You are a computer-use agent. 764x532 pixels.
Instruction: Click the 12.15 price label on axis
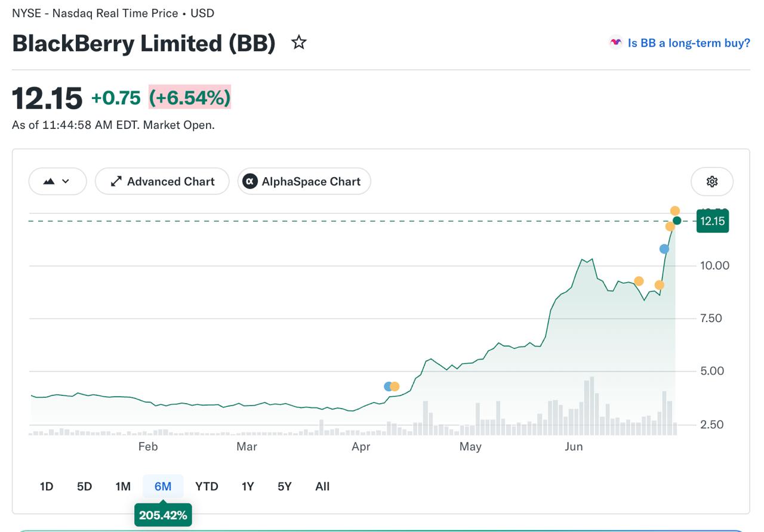point(713,221)
